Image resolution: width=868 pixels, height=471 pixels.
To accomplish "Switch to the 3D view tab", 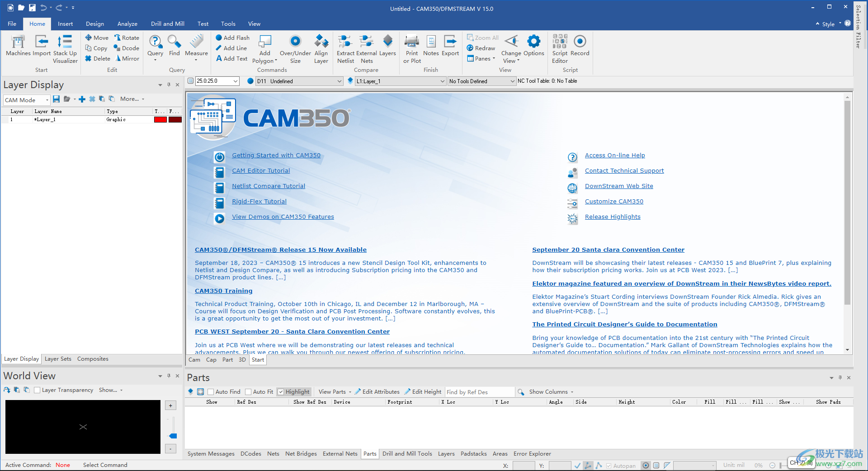I will (x=242, y=360).
